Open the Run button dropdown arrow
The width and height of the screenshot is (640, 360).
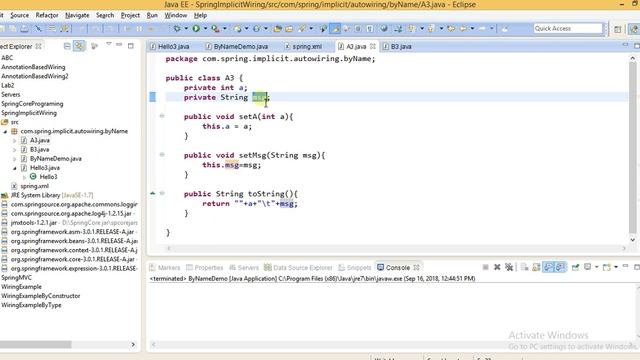(205, 29)
